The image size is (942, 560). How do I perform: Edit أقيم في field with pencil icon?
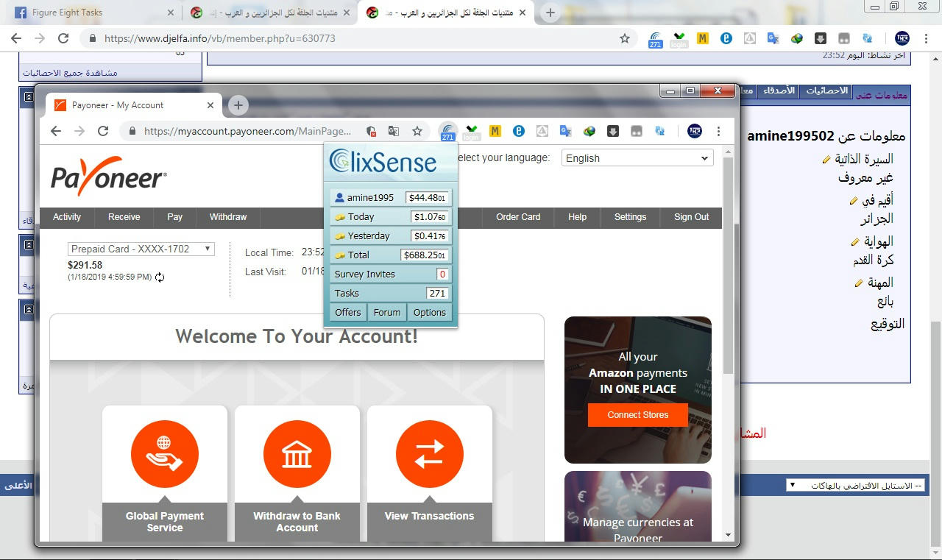pyautogui.click(x=854, y=200)
